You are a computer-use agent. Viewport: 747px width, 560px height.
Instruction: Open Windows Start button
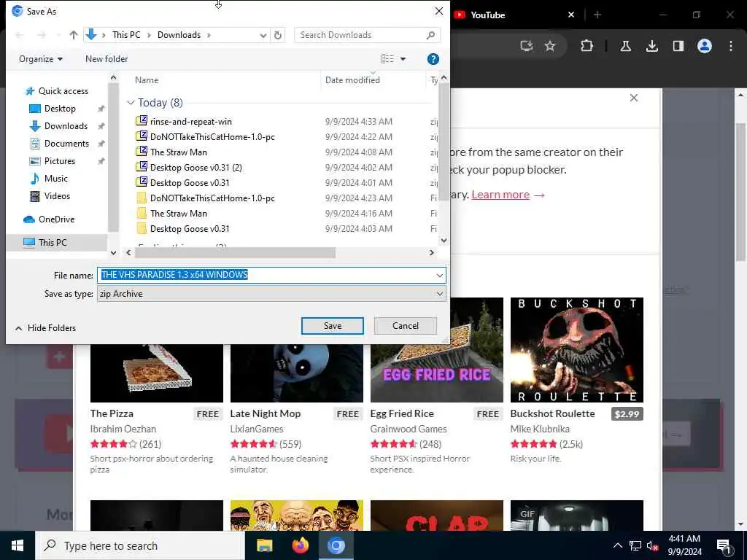click(x=18, y=545)
